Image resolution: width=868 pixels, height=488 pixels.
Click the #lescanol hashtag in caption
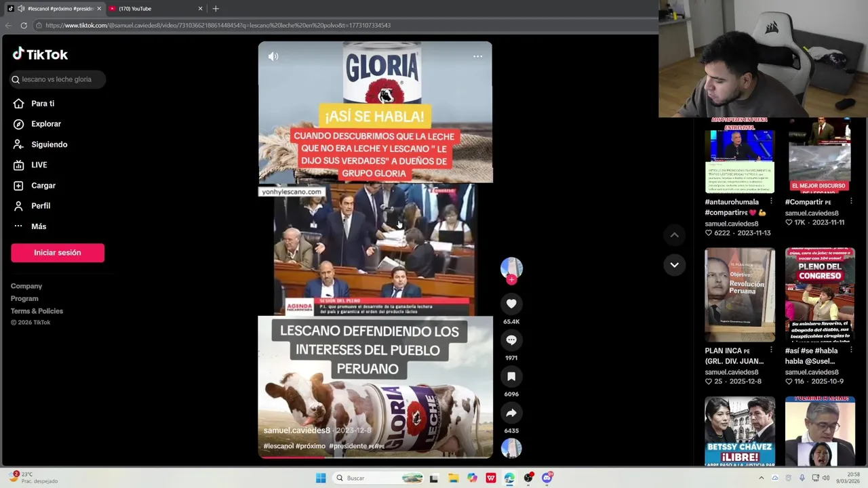tap(279, 446)
